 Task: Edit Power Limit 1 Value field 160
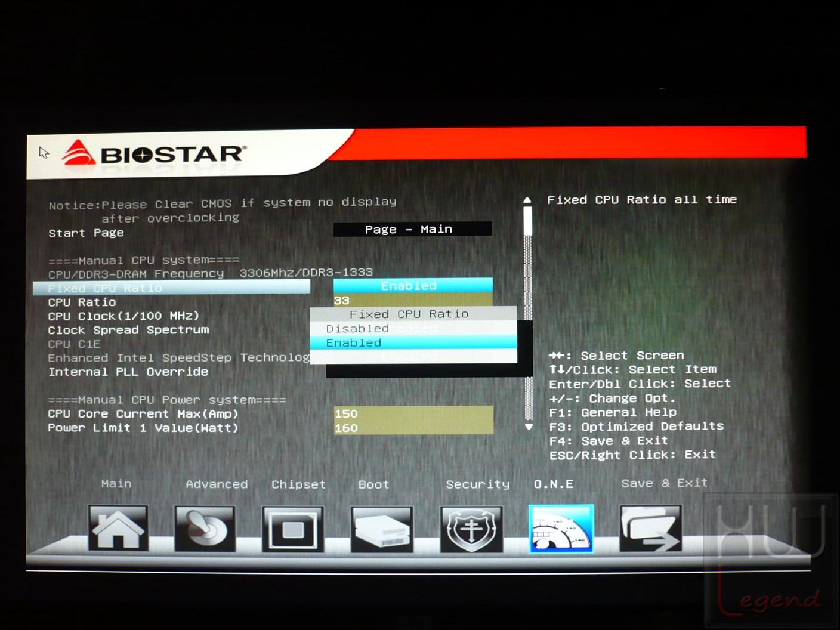tap(413, 428)
